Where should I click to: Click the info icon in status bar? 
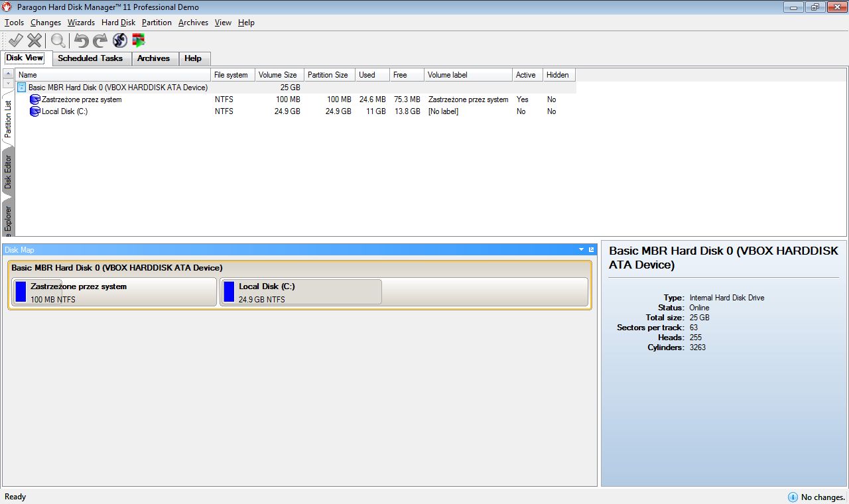(x=793, y=497)
